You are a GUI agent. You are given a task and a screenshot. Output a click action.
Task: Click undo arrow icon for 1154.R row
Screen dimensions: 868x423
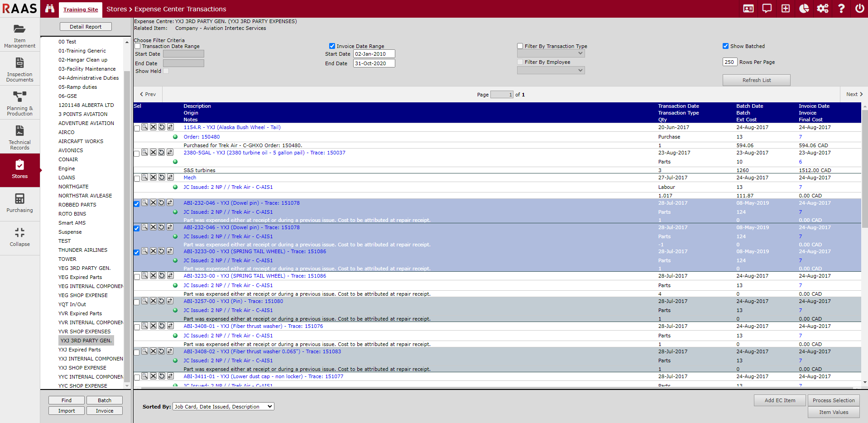pos(162,127)
